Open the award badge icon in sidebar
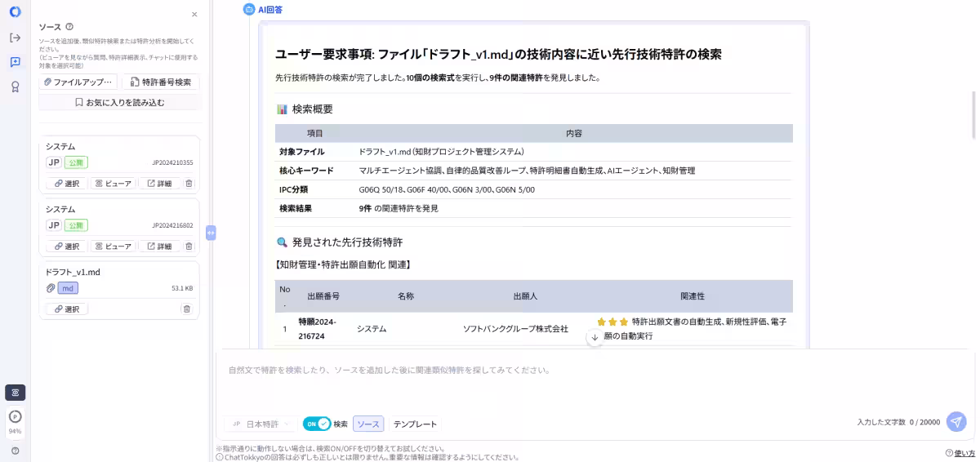The image size is (980, 462). pos(16,87)
